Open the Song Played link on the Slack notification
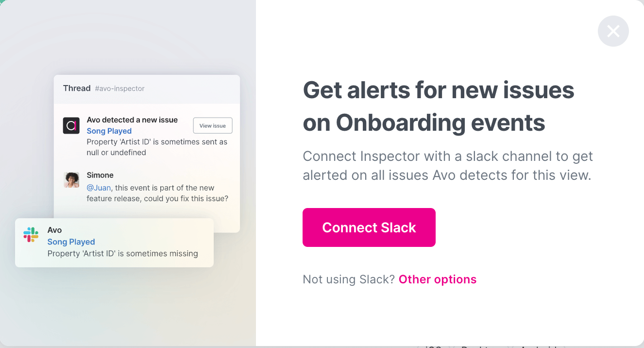Viewport: 644px width, 348px height. [x=71, y=242]
